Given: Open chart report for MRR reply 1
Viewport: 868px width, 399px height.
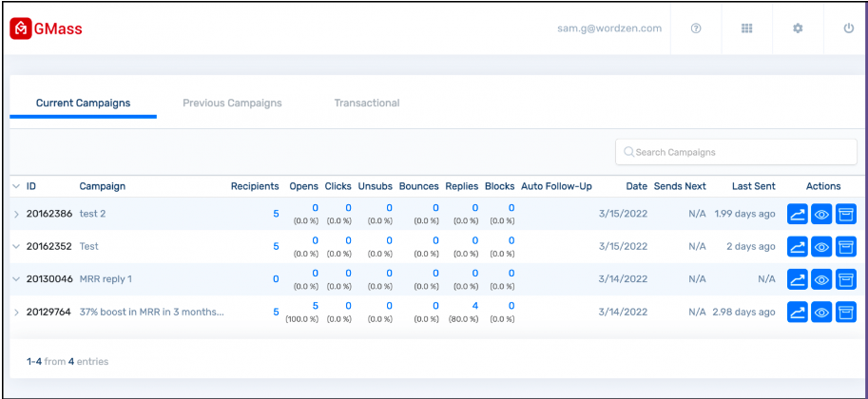Looking at the screenshot, I should 798,279.
